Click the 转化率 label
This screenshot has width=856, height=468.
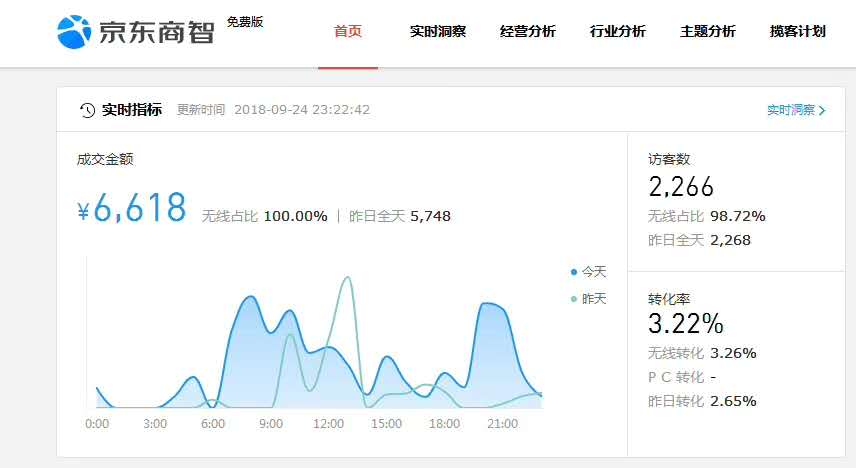click(669, 299)
